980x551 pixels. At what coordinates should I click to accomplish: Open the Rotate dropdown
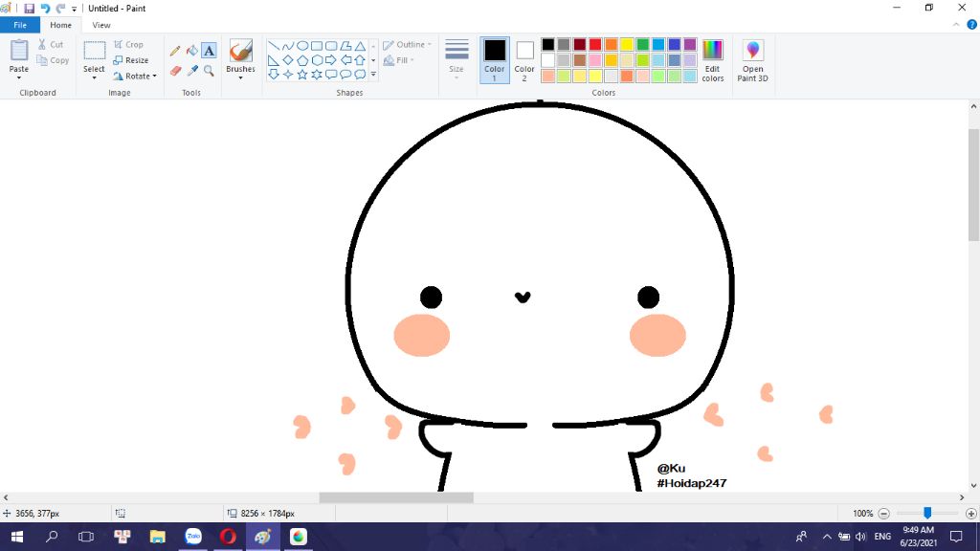[135, 76]
